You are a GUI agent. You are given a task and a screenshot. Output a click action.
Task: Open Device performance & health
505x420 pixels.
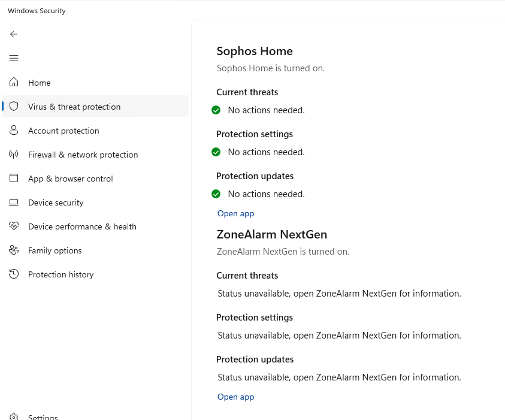coord(95,226)
